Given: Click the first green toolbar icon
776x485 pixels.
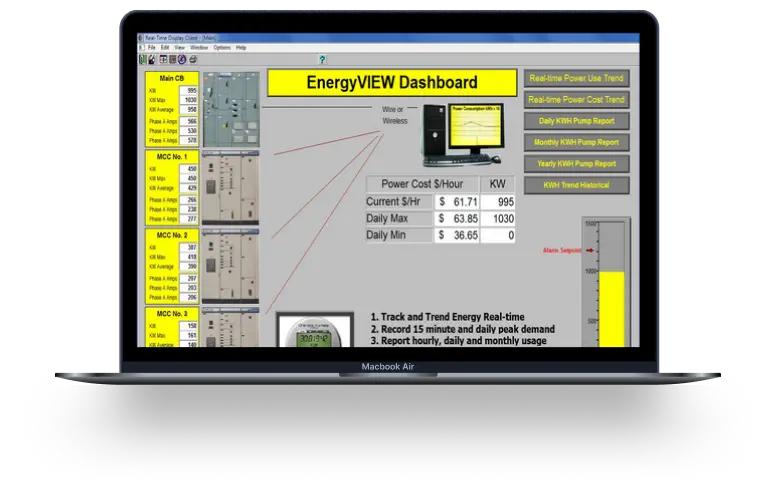Looking at the screenshot, I should point(143,59).
